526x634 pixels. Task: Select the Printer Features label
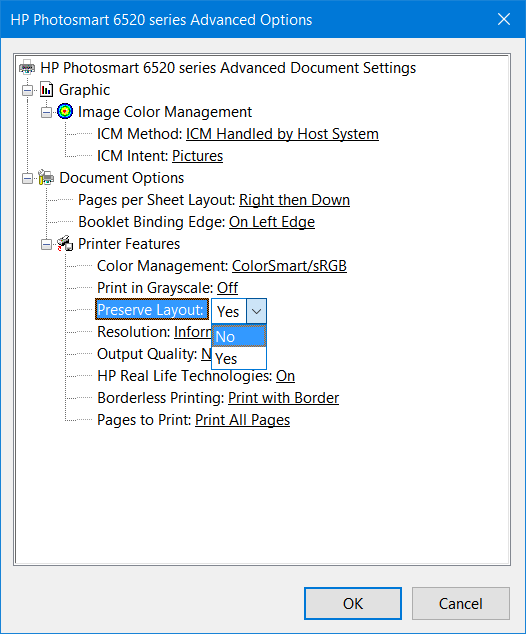click(x=129, y=244)
